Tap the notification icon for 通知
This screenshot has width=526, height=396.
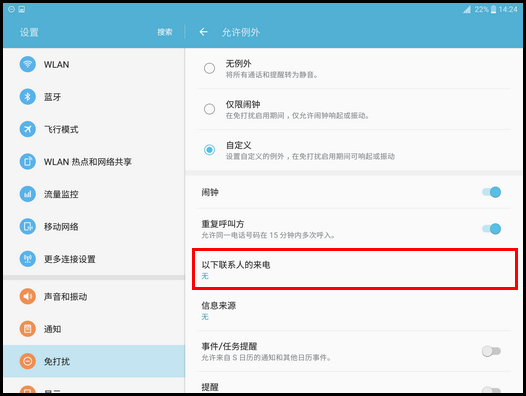point(28,329)
